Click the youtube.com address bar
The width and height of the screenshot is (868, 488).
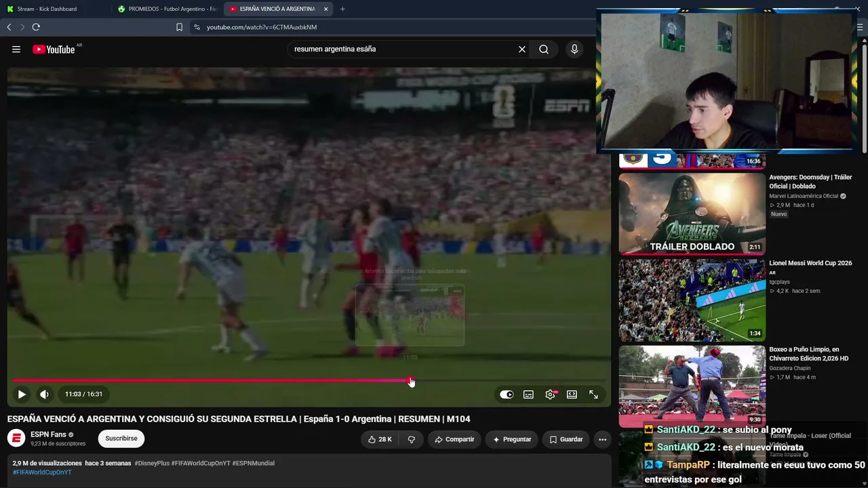(262, 27)
